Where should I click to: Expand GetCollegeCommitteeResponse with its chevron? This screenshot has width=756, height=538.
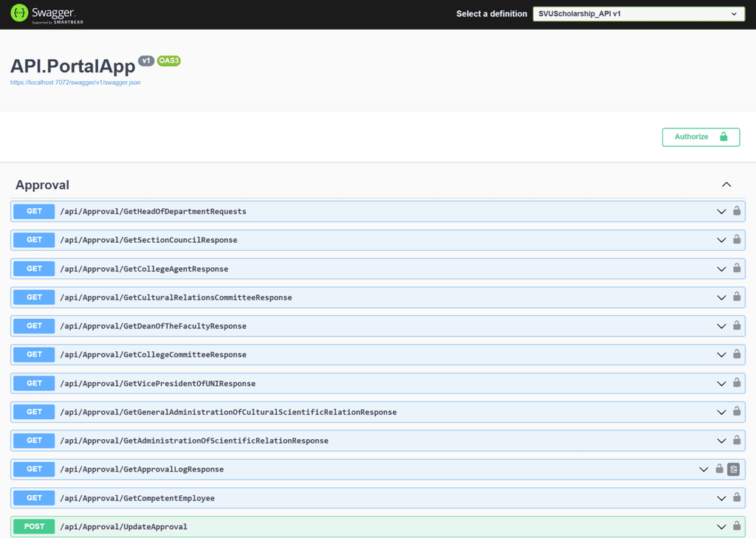[721, 355]
